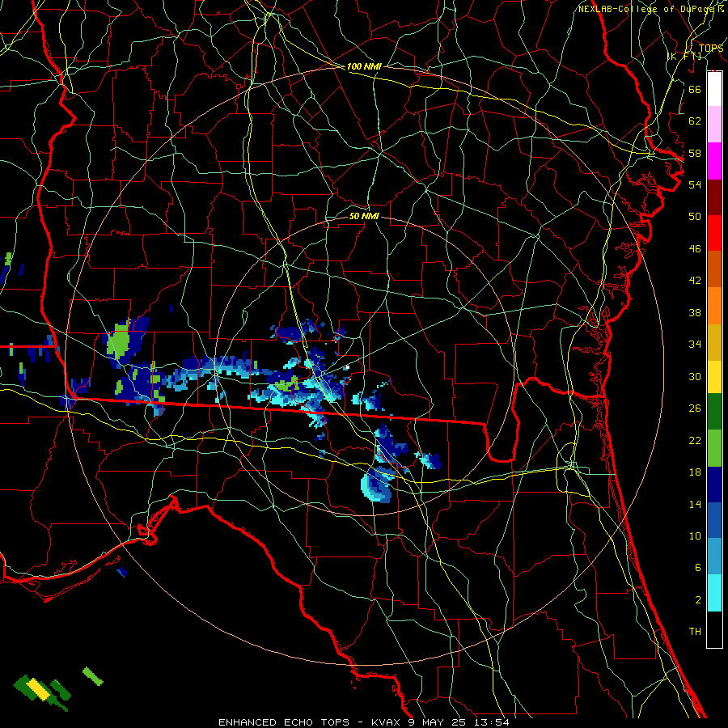Click the "2" legend value
The width and height of the screenshot is (728, 728).
tap(697, 600)
